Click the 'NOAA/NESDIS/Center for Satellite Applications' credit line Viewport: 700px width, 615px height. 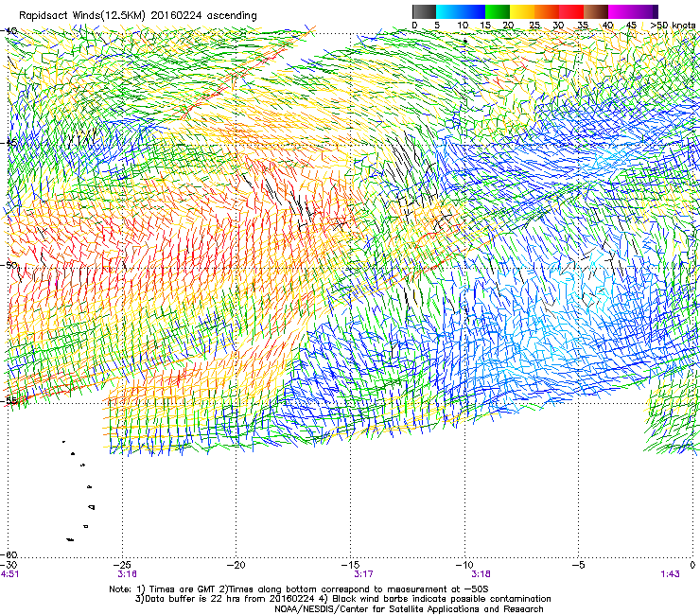coord(409,609)
